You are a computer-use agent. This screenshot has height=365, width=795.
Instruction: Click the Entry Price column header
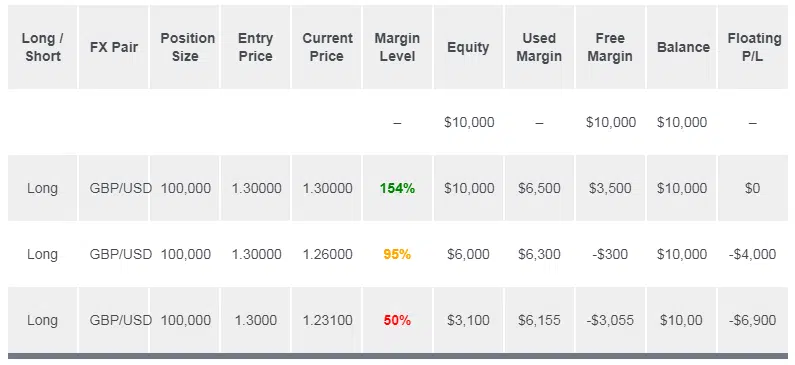point(256,47)
